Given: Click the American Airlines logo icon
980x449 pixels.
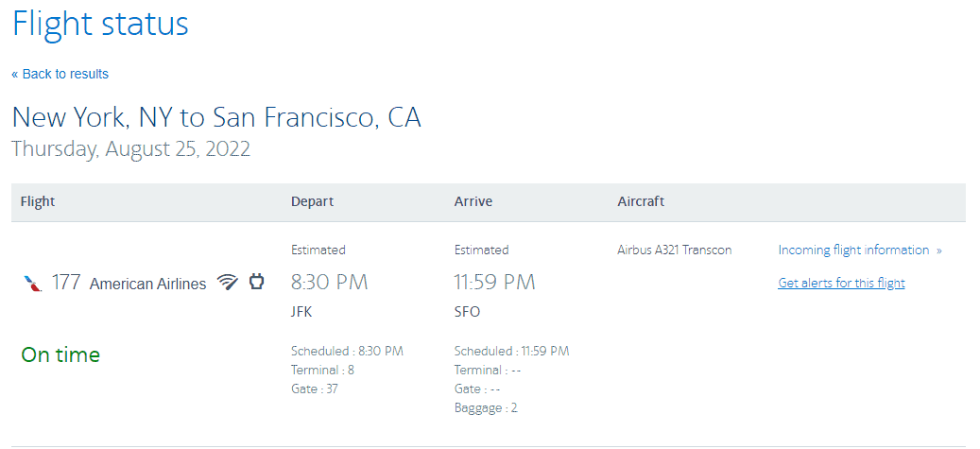Looking at the screenshot, I should tap(32, 284).
